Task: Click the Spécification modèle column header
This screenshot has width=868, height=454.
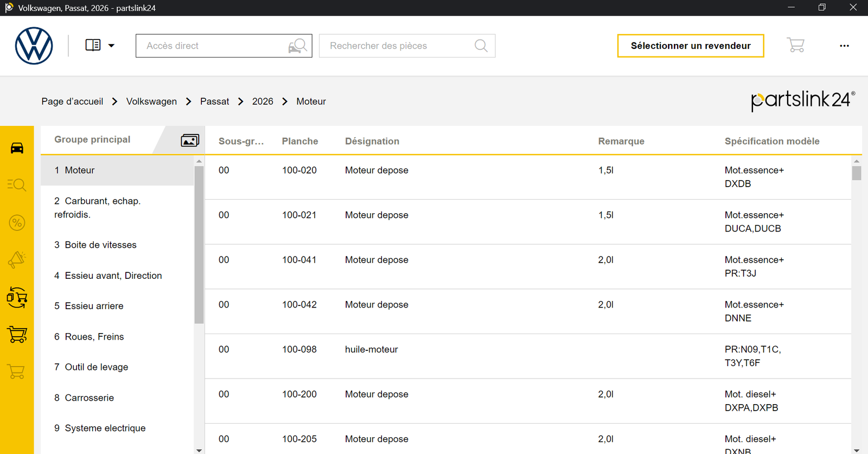Action: (772, 141)
